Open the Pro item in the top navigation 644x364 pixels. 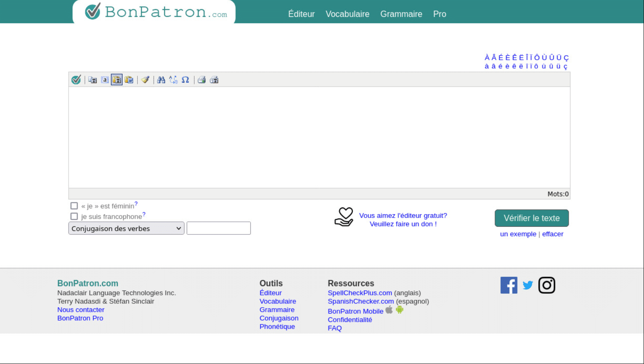click(440, 14)
